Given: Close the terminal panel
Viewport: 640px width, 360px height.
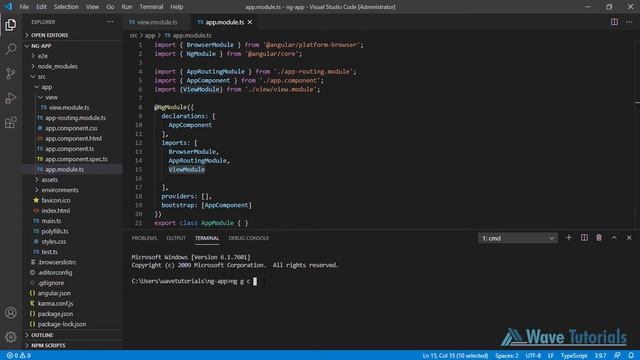Looking at the screenshot, I should (x=629, y=238).
